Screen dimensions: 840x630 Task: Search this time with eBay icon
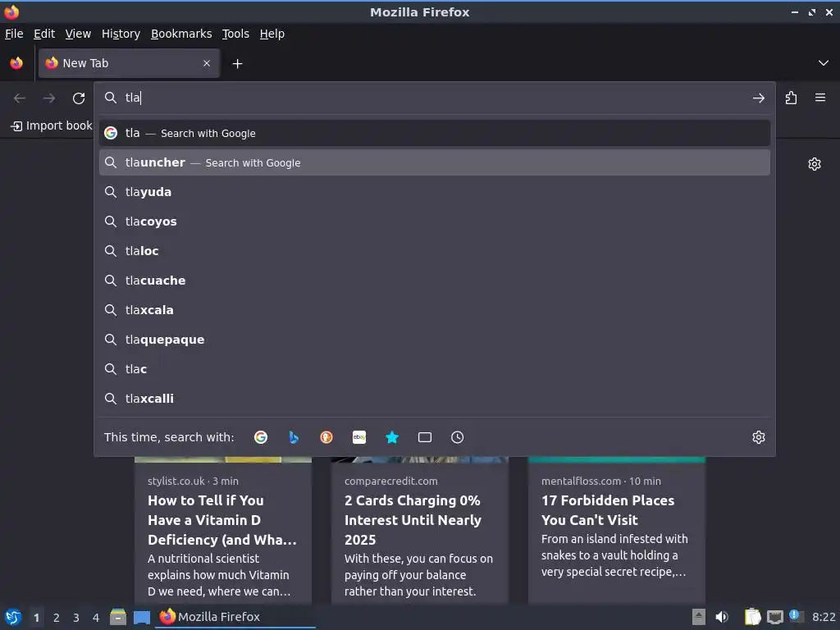pos(359,437)
